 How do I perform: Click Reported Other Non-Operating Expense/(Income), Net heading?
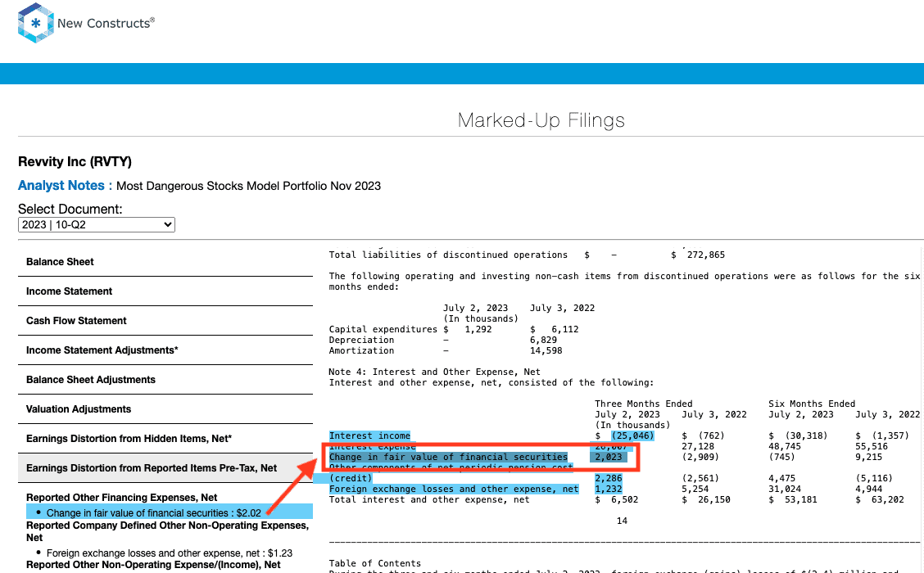153,565
